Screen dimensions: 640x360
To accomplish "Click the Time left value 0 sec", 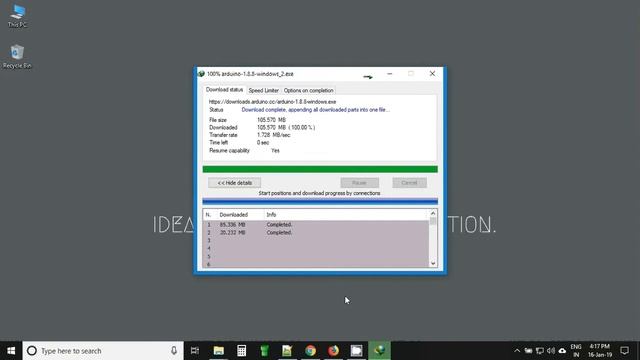I will pos(263,143).
